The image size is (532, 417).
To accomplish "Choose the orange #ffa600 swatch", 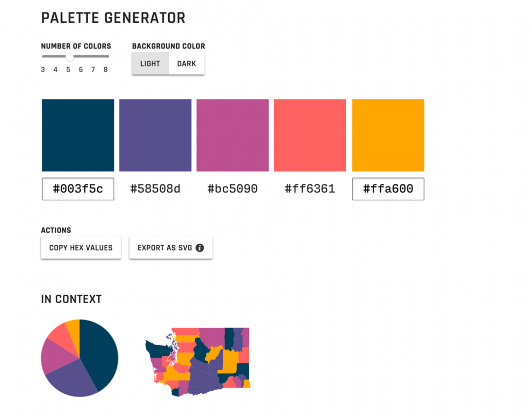I will (x=388, y=135).
